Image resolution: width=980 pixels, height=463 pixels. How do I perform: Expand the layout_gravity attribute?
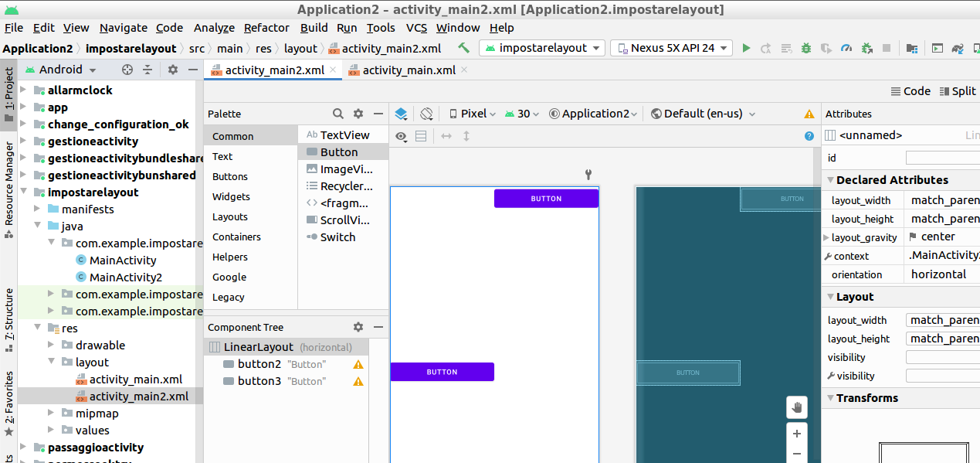coord(827,237)
